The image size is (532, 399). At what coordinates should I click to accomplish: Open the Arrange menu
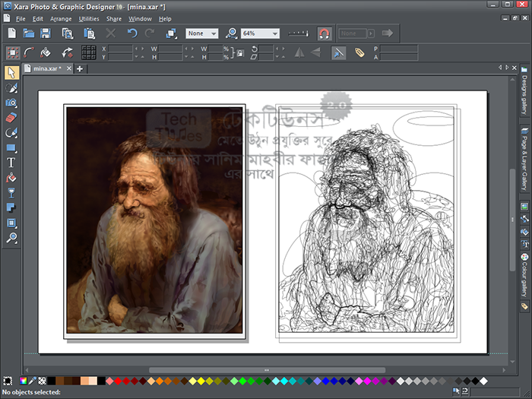pyautogui.click(x=61, y=18)
